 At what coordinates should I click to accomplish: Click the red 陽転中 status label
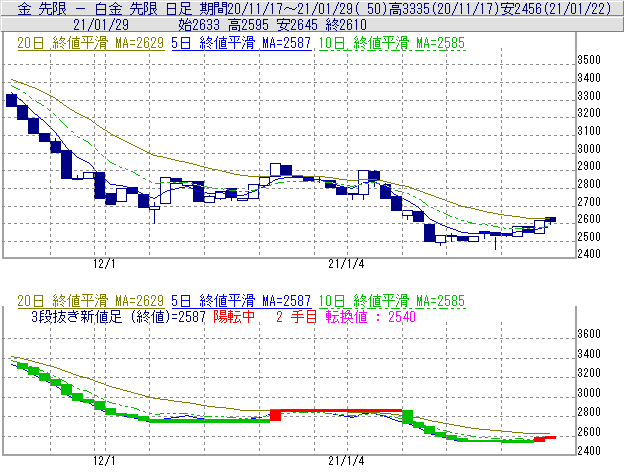click(x=235, y=315)
